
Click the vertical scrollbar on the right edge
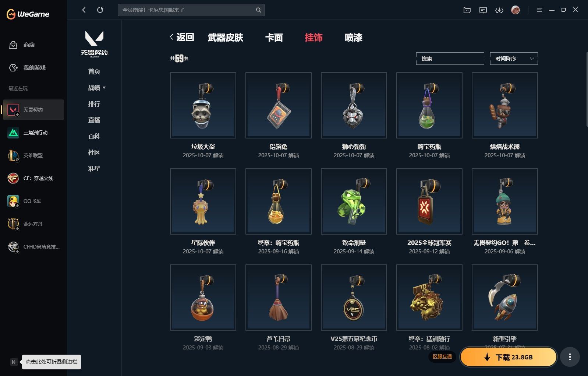[x=587, y=89]
